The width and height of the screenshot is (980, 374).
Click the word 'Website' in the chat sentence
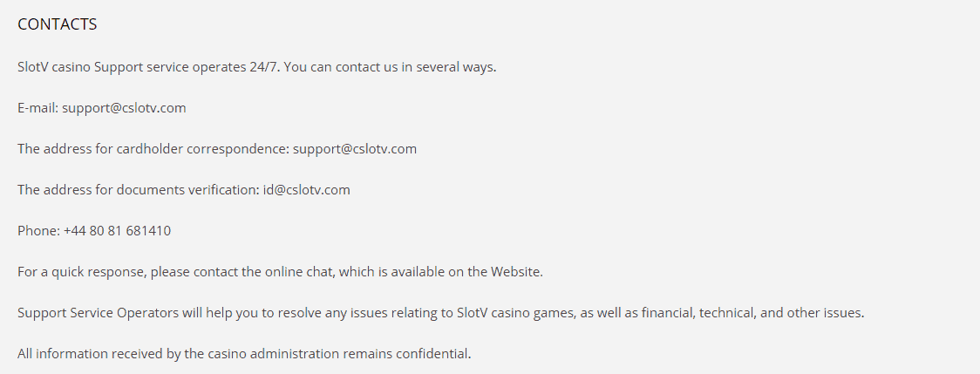[x=515, y=272]
